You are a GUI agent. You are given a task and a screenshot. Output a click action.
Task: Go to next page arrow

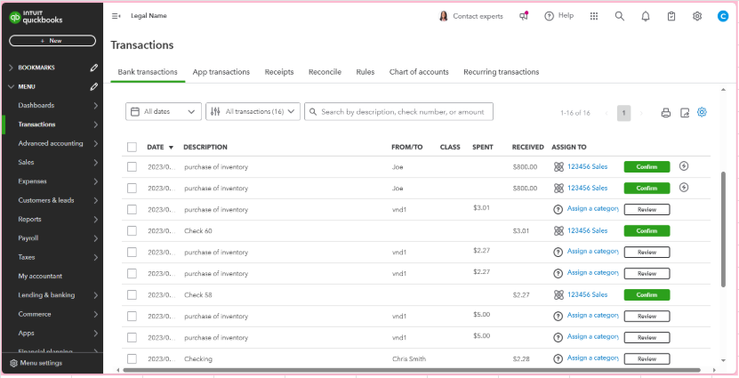(641, 113)
